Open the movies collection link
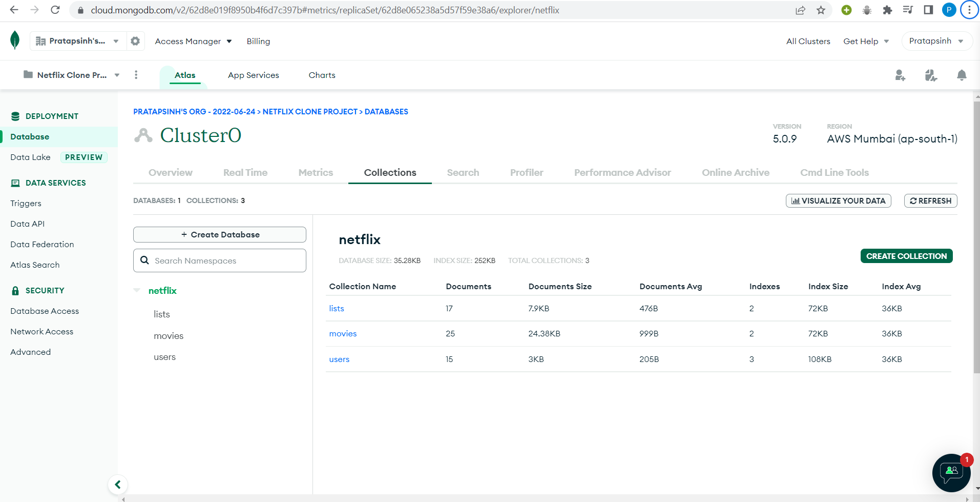The image size is (980, 502). tap(343, 333)
